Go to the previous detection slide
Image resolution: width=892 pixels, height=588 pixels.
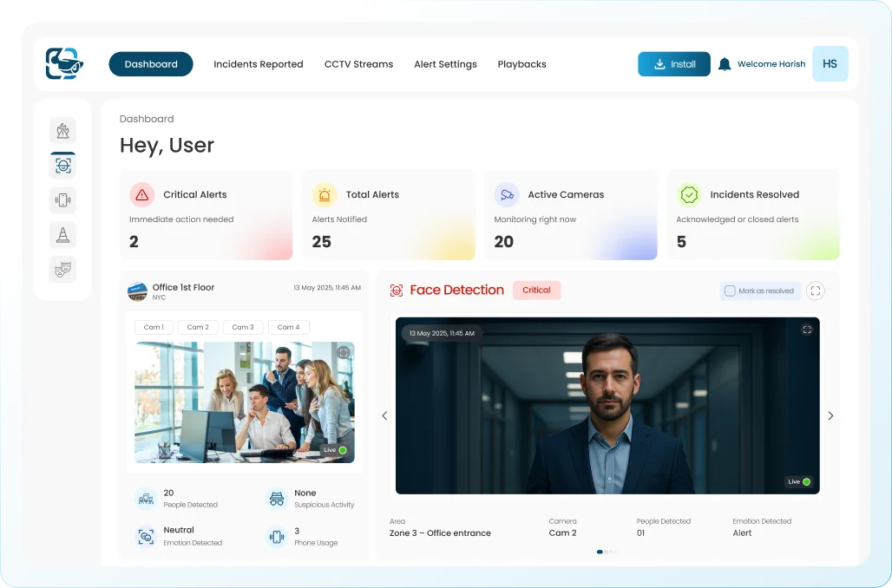385,416
